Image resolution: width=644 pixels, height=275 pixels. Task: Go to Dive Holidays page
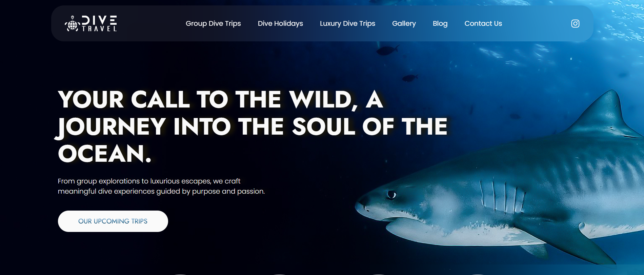click(280, 23)
